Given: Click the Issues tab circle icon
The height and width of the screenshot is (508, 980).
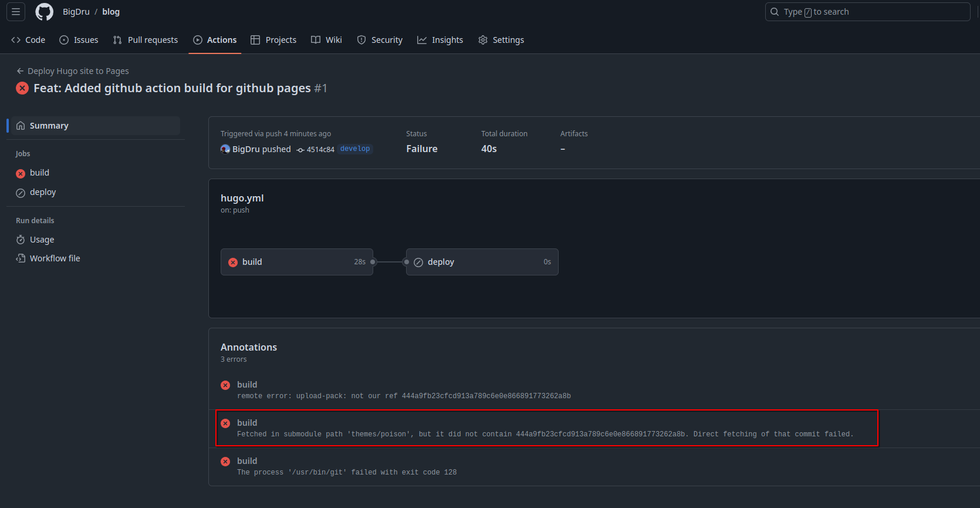Looking at the screenshot, I should pos(64,40).
